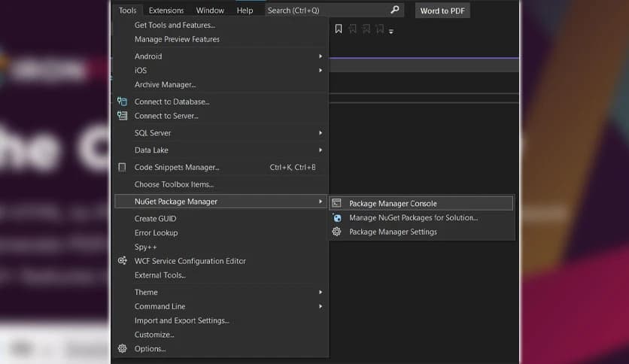Click the Package Manager Settings gear icon
The height and width of the screenshot is (364, 629).
coord(337,232)
